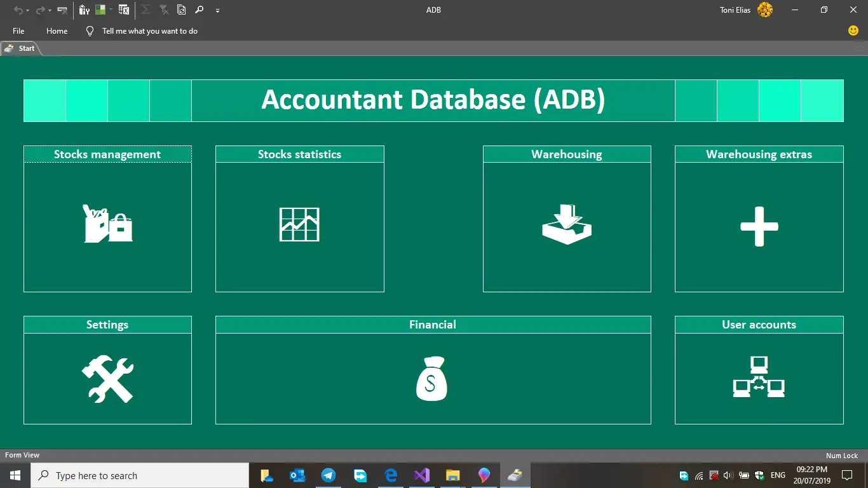Click the plus icon under Warehousing extras

(x=759, y=226)
